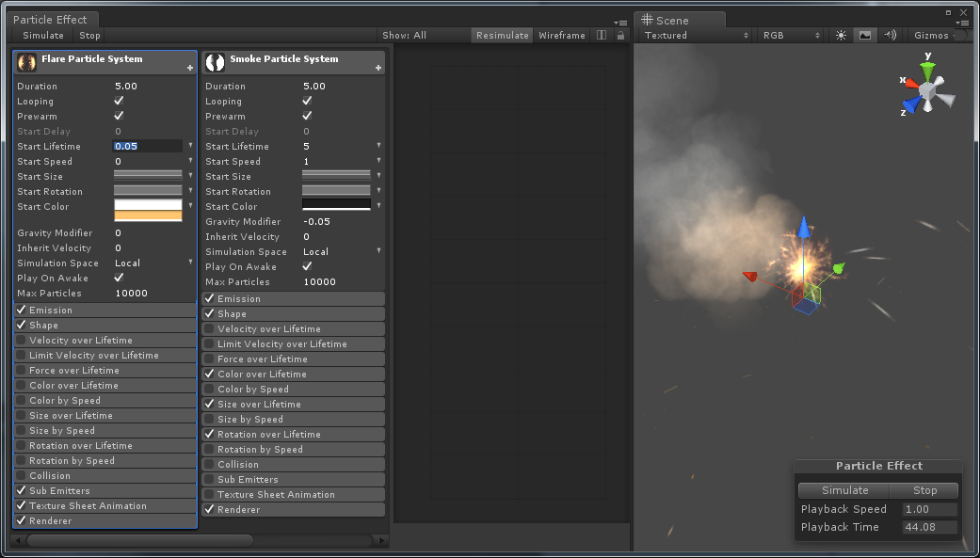Open the Particle Effect panel options menu icon
This screenshot has width=980, height=558.
620,23
